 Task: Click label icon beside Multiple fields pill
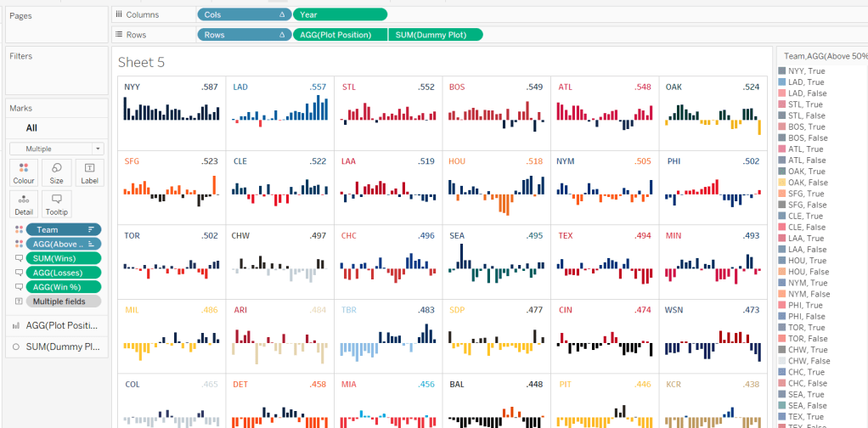(19, 301)
